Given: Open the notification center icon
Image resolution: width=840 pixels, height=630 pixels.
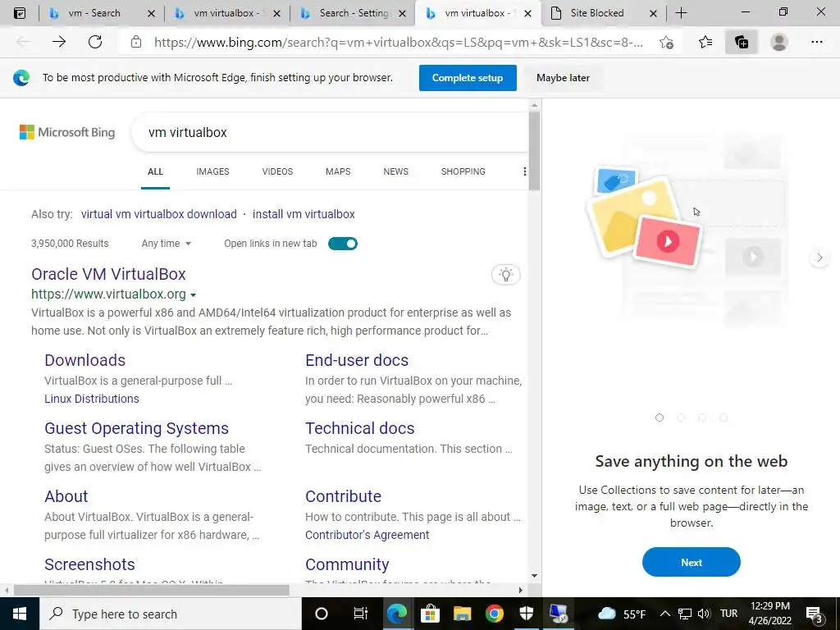Looking at the screenshot, I should point(815,614).
